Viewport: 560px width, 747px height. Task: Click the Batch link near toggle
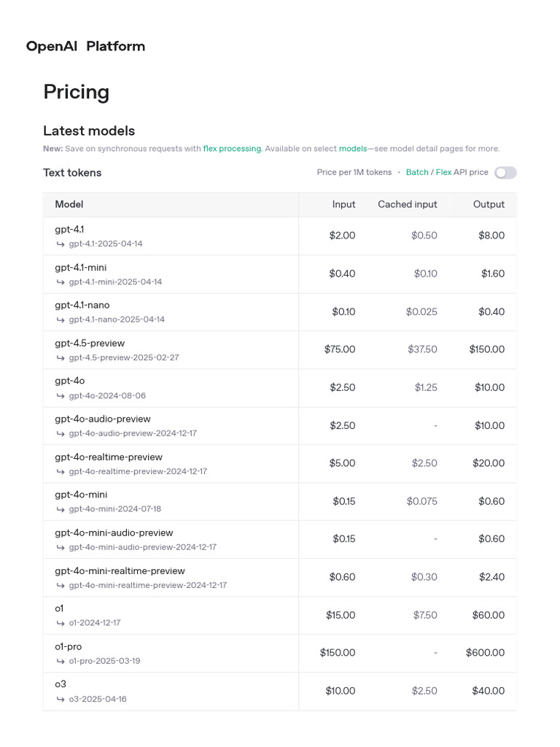pos(417,173)
